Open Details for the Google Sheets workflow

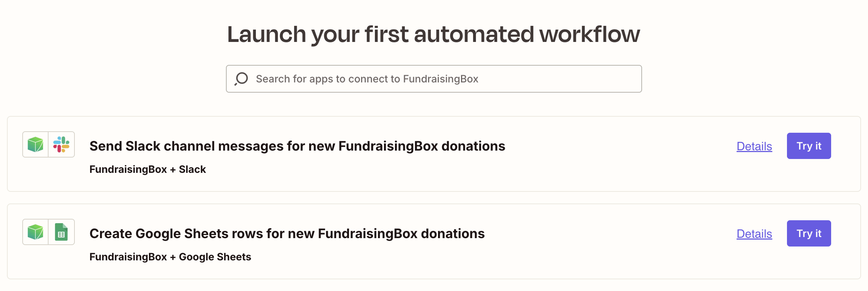(x=754, y=234)
